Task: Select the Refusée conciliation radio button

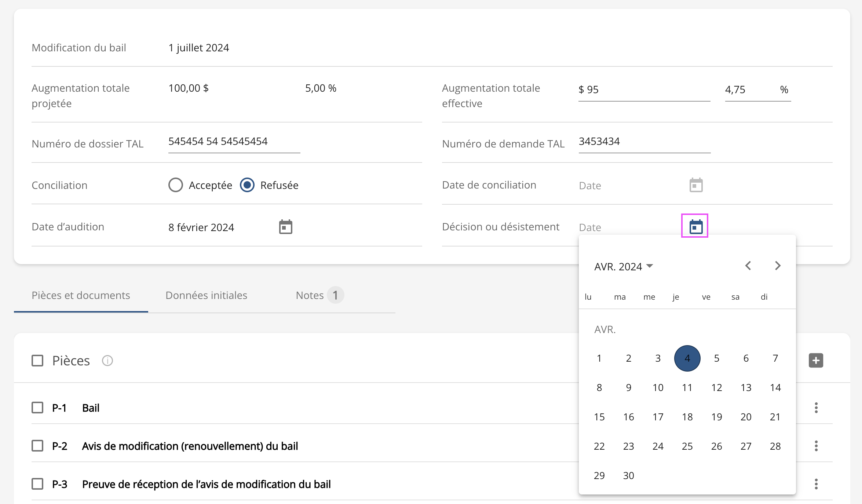Action: [247, 185]
